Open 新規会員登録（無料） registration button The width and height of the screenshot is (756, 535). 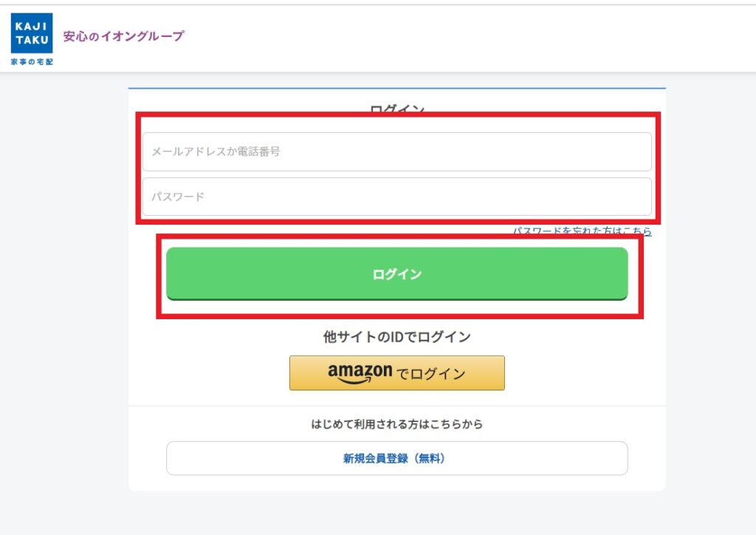[396, 458]
